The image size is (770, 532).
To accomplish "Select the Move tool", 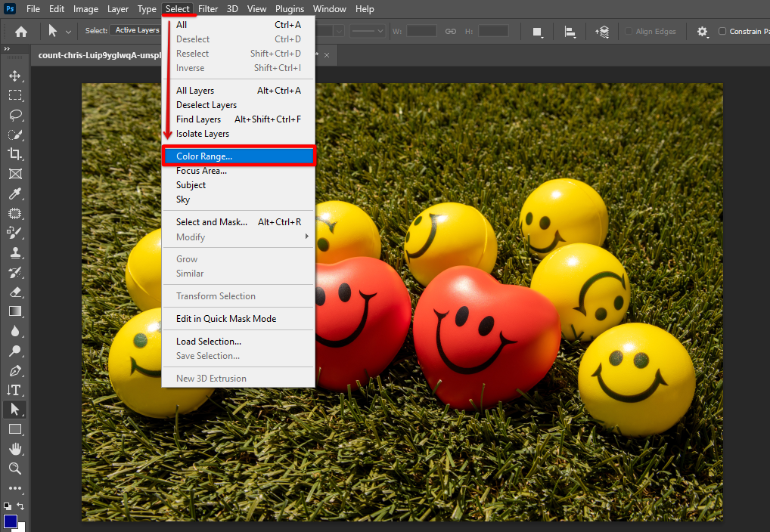I will [x=14, y=76].
